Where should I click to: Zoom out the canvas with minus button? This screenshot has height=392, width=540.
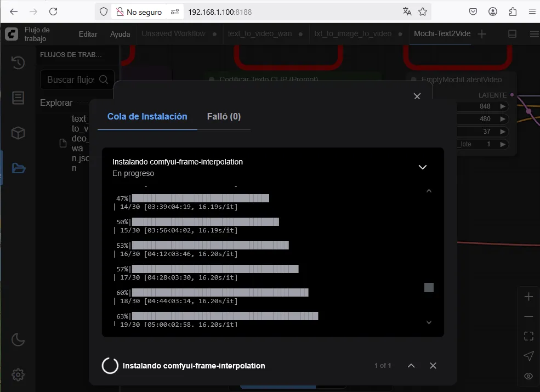pos(528,316)
